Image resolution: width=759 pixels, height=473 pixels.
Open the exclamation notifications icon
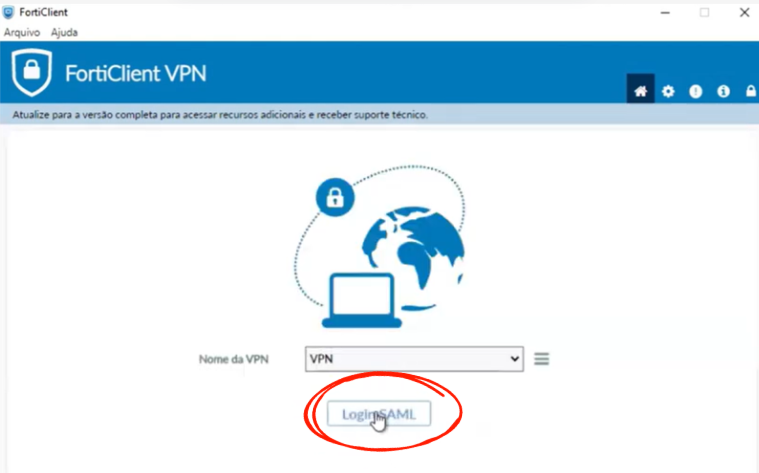pyautogui.click(x=696, y=91)
